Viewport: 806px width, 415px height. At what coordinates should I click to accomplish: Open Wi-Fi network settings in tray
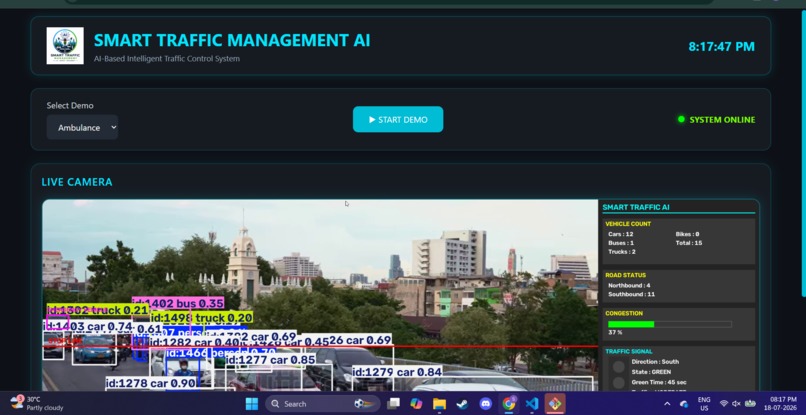pyautogui.click(x=724, y=404)
